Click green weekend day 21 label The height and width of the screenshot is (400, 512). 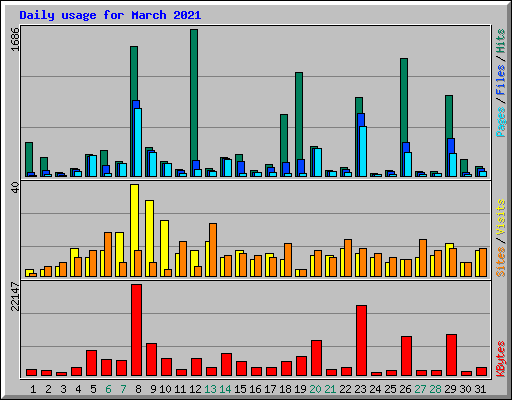point(330,389)
